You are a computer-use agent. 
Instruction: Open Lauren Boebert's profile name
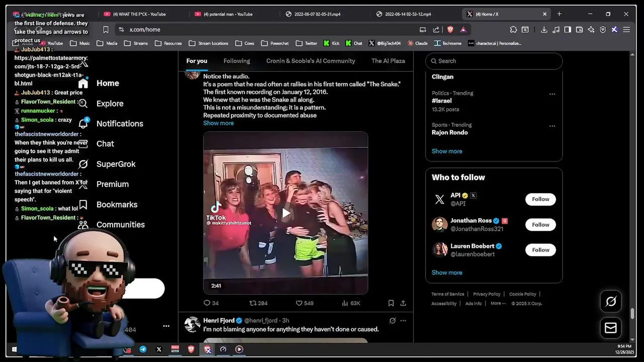click(472, 246)
